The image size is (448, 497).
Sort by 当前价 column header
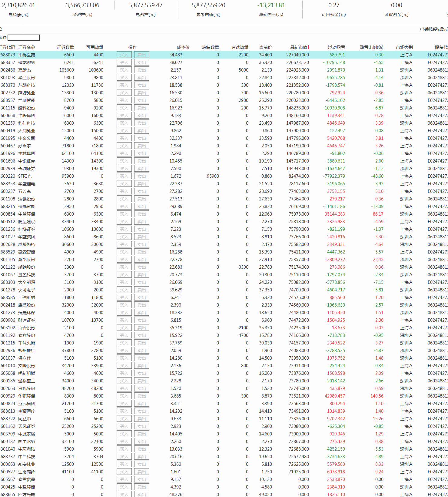pyautogui.click(x=266, y=47)
